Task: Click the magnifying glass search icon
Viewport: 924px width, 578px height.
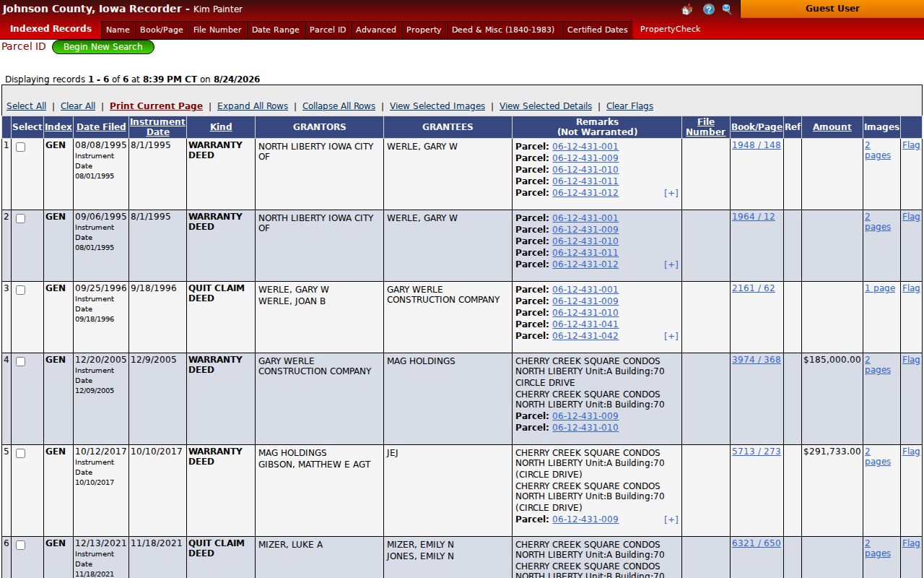Action: coord(727,9)
